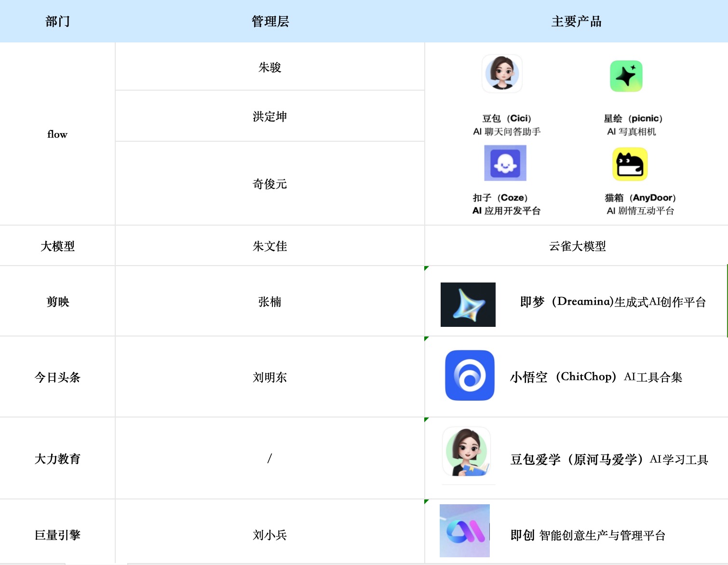Click the AI 写真相机 caption
This screenshot has width=728, height=565.
pos(632,132)
